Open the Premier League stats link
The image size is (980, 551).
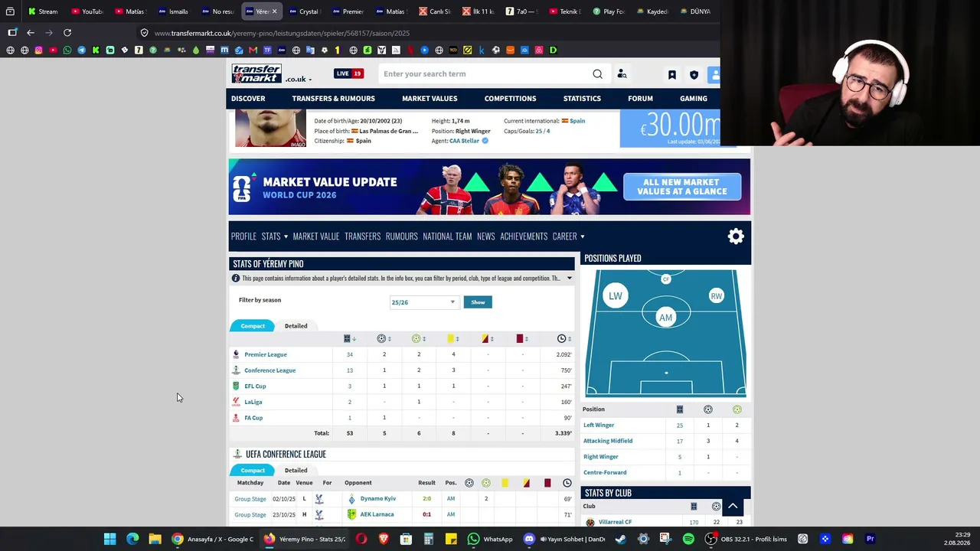[266, 354]
